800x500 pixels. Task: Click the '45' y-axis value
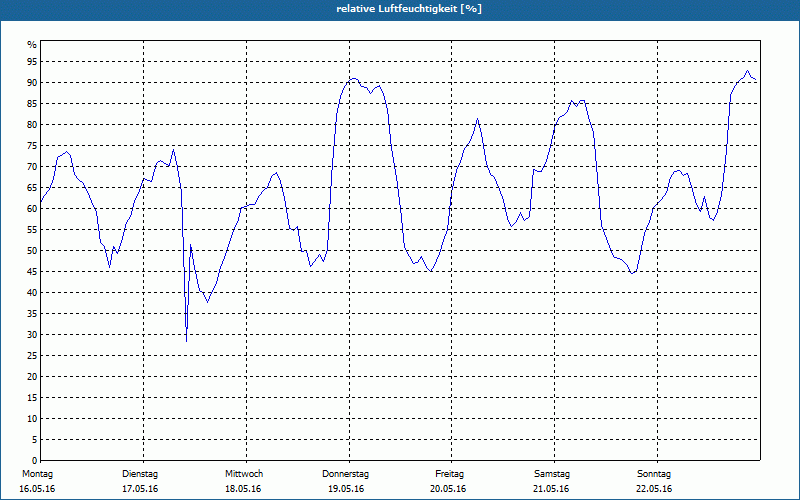pos(32,271)
